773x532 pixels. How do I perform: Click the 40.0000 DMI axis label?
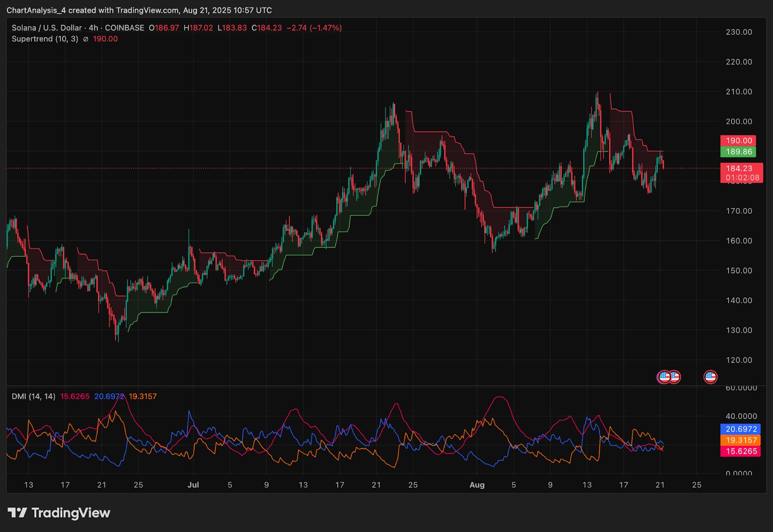click(741, 416)
